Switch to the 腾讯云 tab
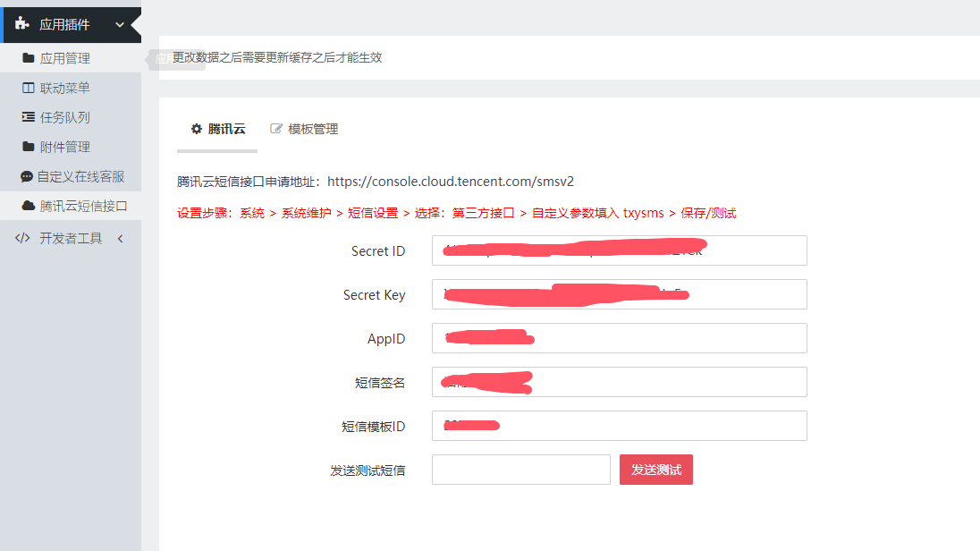The height and width of the screenshot is (551, 980). point(217,129)
